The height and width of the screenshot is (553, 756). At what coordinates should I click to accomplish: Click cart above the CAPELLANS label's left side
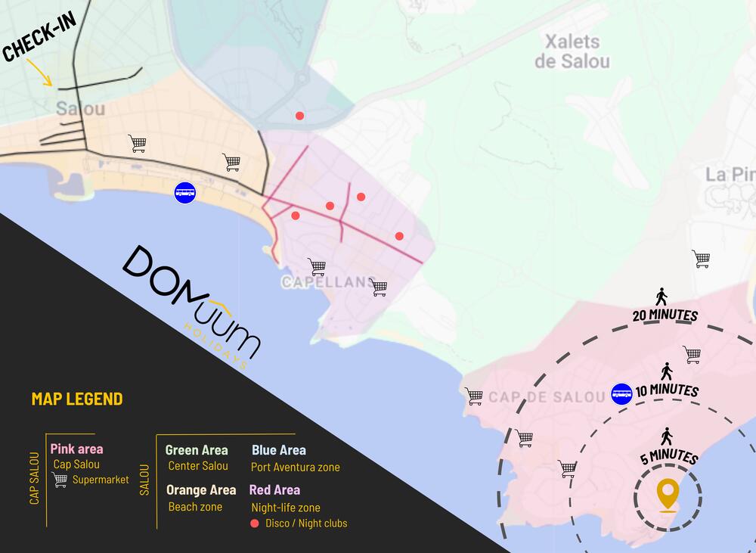(x=318, y=267)
